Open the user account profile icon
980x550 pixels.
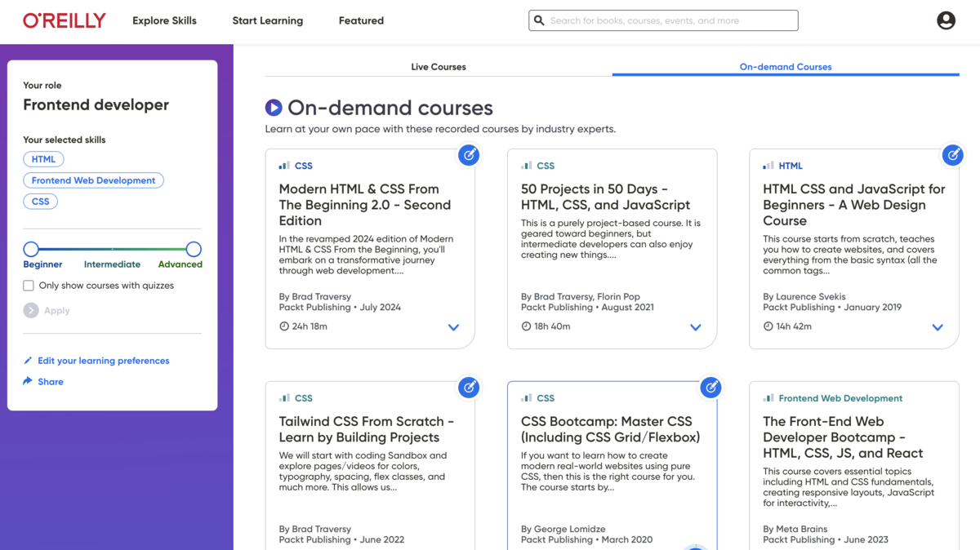coord(946,20)
